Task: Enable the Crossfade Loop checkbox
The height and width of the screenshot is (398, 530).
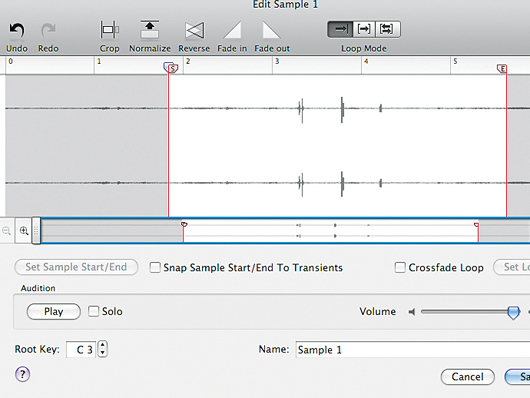Action: pyautogui.click(x=400, y=267)
